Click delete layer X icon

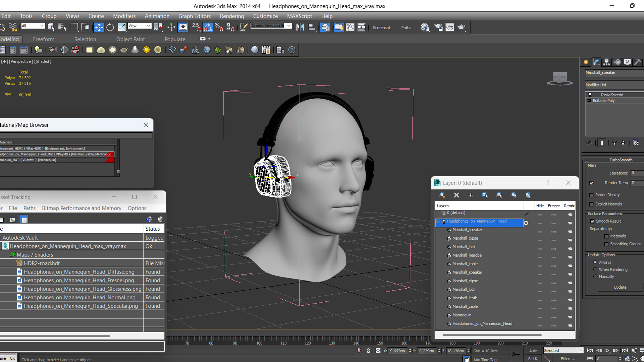(457, 195)
